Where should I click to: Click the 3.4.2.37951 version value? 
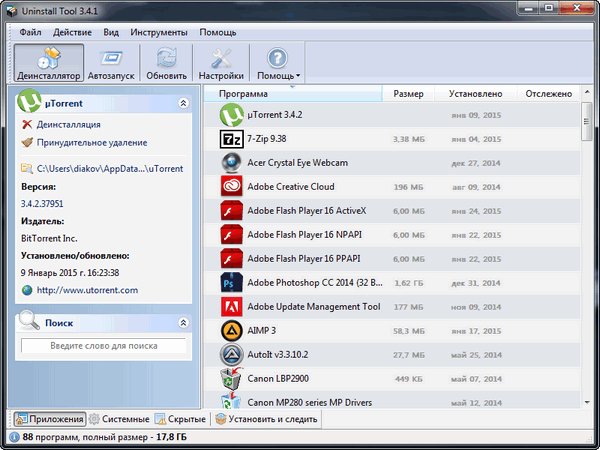pos(42,204)
